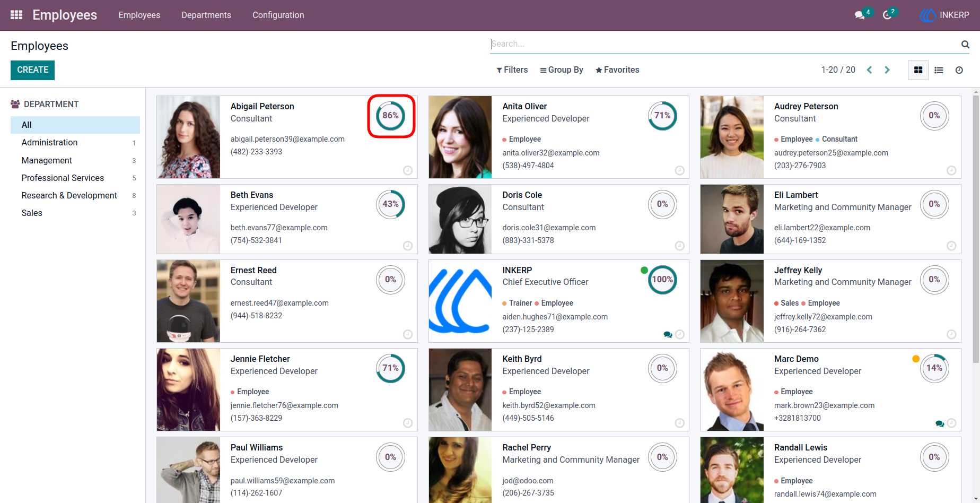Screen dimensions: 980x503
Task: Open the Favorites dropdown
Action: [617, 70]
